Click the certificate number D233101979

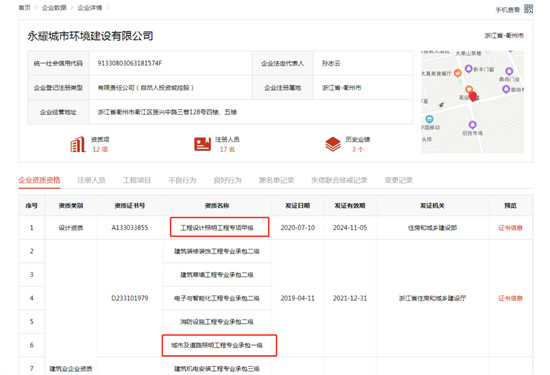click(x=130, y=298)
